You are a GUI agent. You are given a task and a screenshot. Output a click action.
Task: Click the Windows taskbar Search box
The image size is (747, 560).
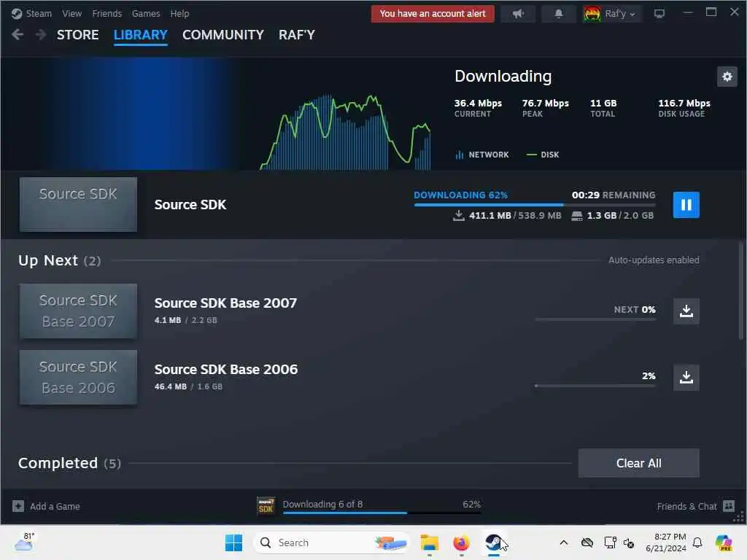pyautogui.click(x=331, y=542)
